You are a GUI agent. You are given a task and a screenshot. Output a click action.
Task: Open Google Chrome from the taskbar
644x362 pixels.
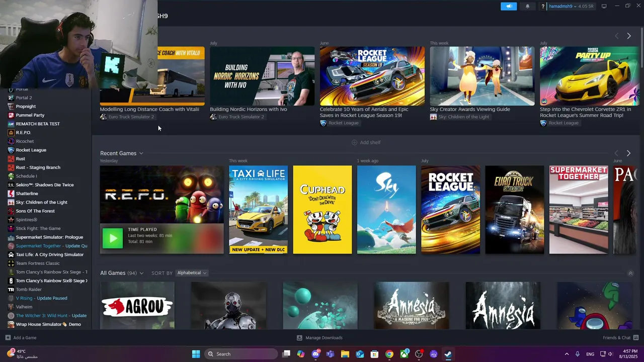(x=389, y=354)
